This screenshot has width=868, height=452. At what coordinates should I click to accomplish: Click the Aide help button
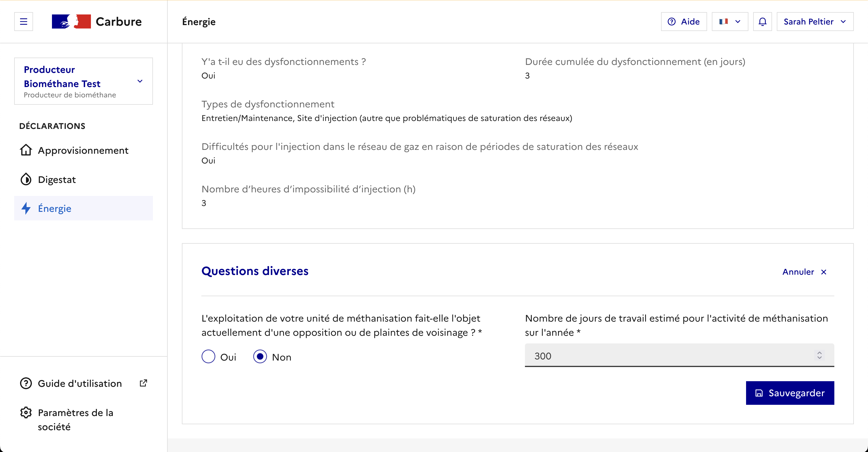coord(684,22)
